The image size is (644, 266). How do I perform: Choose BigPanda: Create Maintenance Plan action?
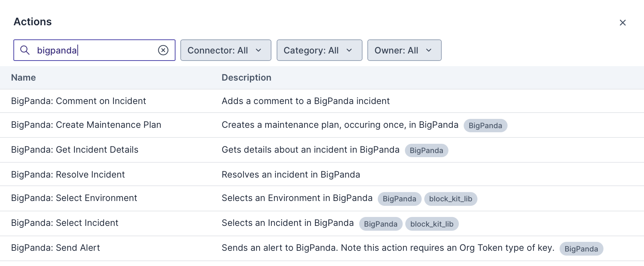(86, 125)
